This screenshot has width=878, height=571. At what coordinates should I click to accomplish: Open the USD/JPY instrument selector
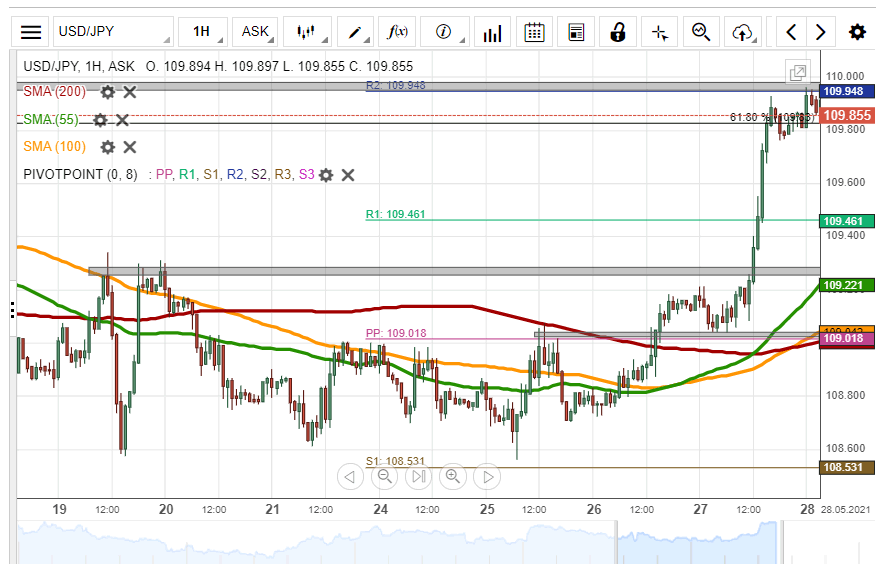(112, 32)
